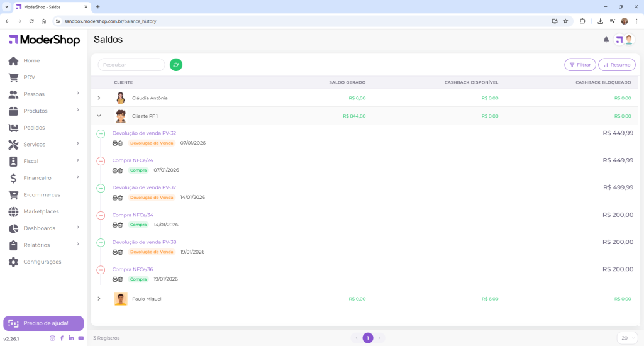Image resolution: width=644 pixels, height=346 pixels.
Task: Open the YouTube icon in the footer
Action: coord(81,338)
